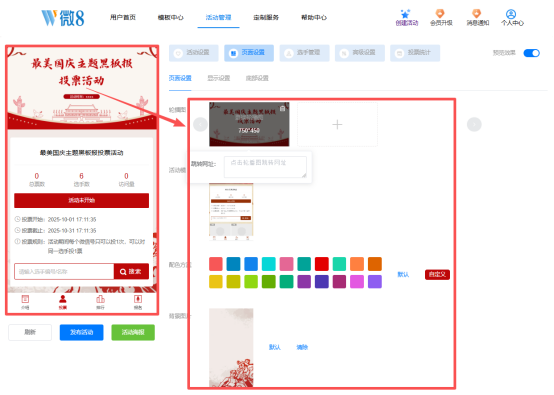
Task: Click the green 活动海报 button
Action: (x=133, y=332)
